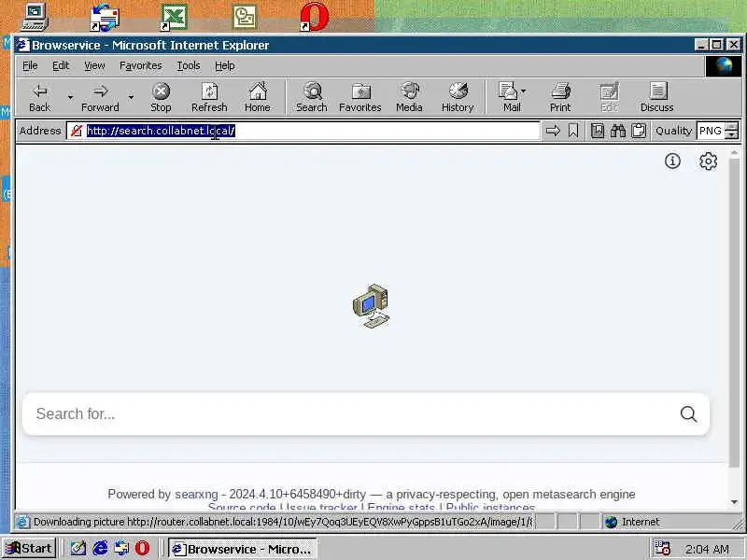Click the Show Desktop Quick Launch icon

(x=78, y=549)
